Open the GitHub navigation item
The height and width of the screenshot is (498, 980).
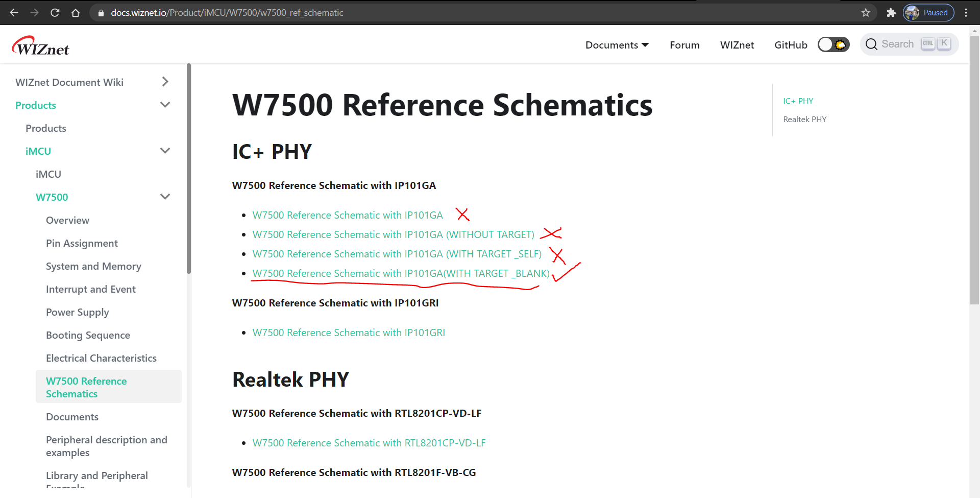click(x=791, y=45)
